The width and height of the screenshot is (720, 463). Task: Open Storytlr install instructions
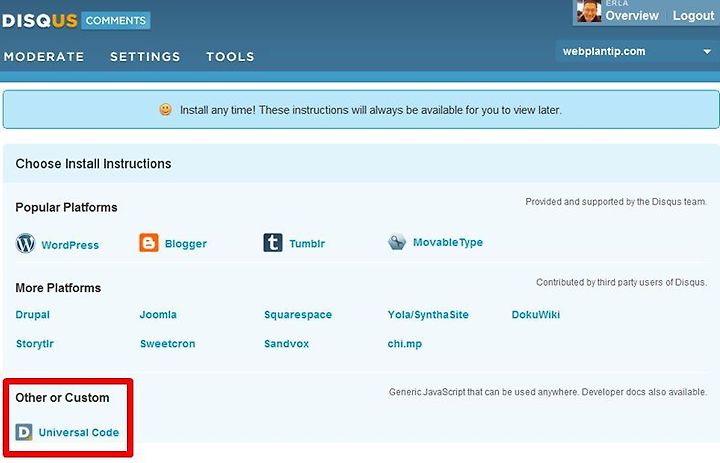coord(35,344)
